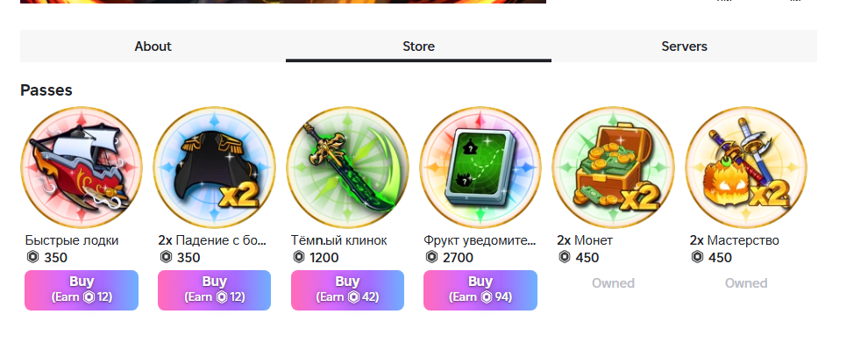Buy the Быстрые лодки pass
The width and height of the screenshot is (868, 357).
coord(82,290)
